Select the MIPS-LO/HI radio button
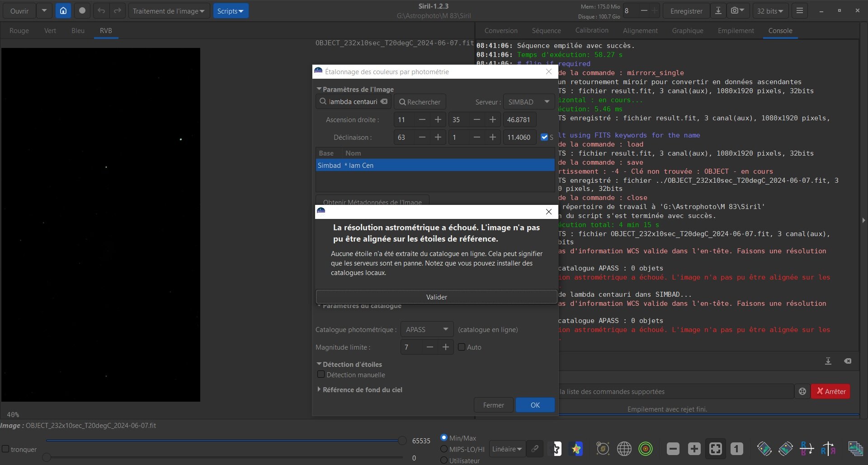 click(444, 449)
